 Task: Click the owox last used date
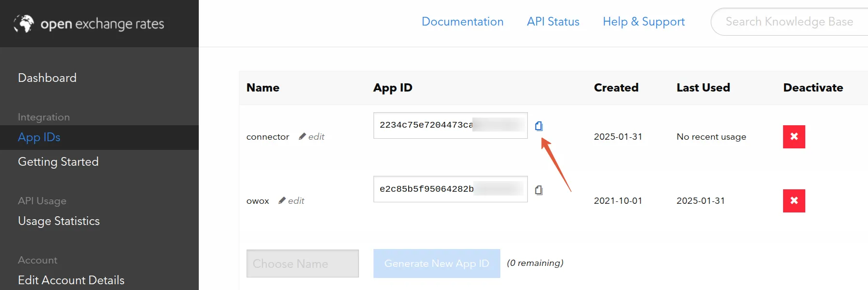(701, 201)
